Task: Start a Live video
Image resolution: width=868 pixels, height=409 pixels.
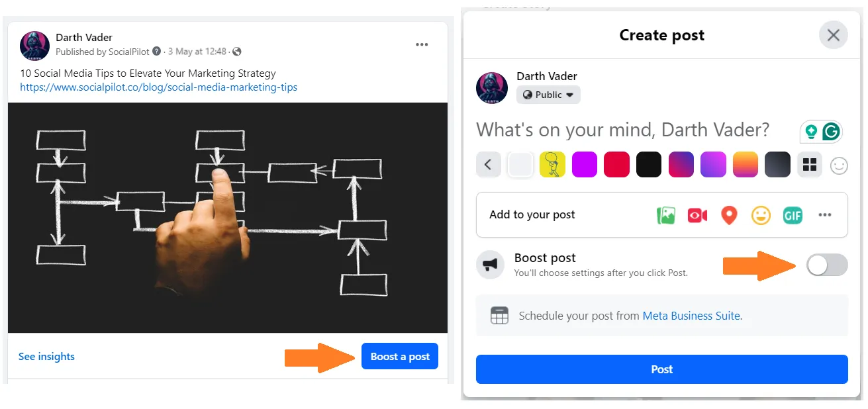Action: click(x=697, y=215)
